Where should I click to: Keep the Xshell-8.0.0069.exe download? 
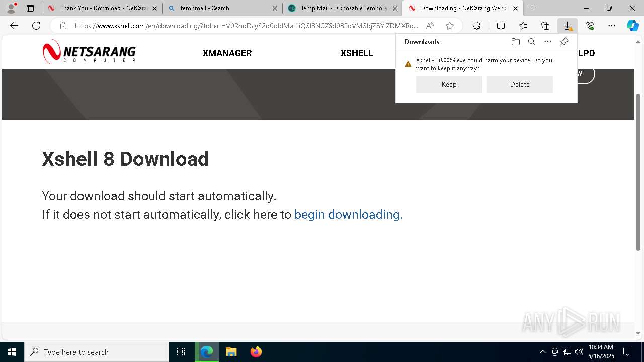tap(449, 84)
